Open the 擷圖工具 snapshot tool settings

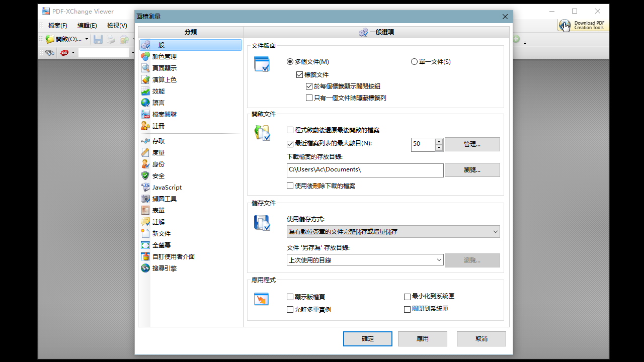[164, 199]
